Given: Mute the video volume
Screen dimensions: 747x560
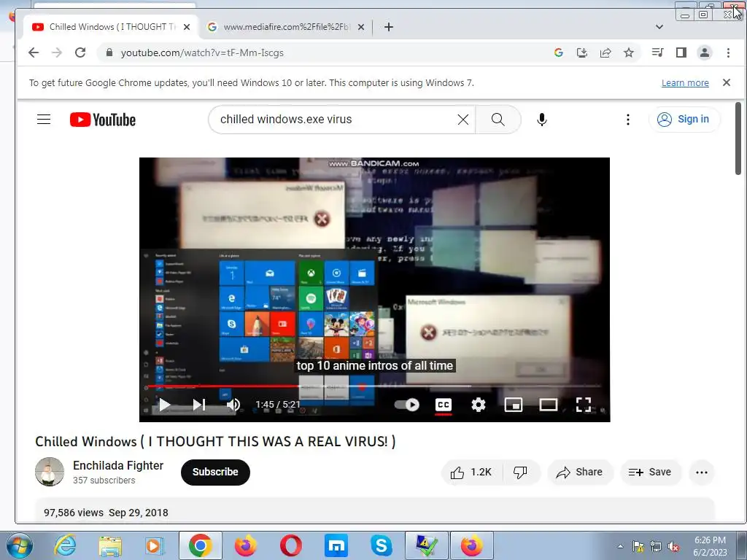Looking at the screenshot, I should (x=233, y=405).
